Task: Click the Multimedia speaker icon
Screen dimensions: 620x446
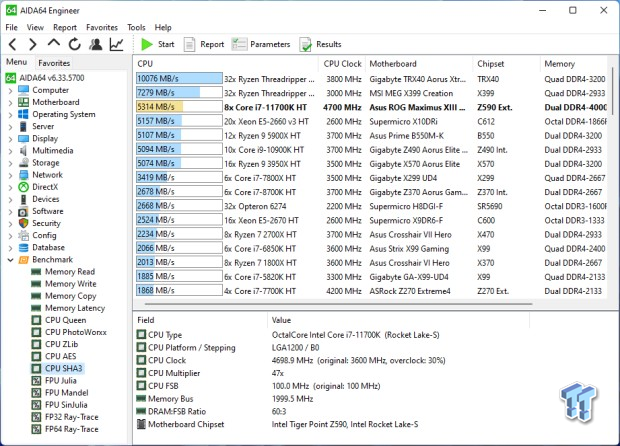Action: (x=24, y=151)
